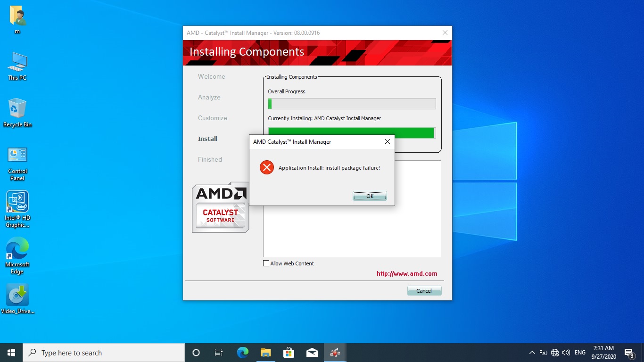Select the Customize step in the sidebar
644x362 pixels.
click(213, 118)
